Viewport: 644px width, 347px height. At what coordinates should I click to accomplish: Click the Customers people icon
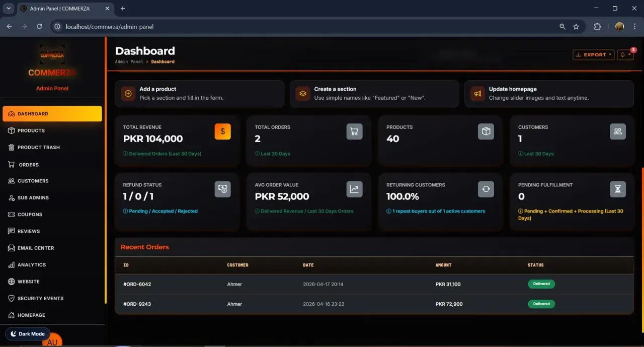(618, 131)
